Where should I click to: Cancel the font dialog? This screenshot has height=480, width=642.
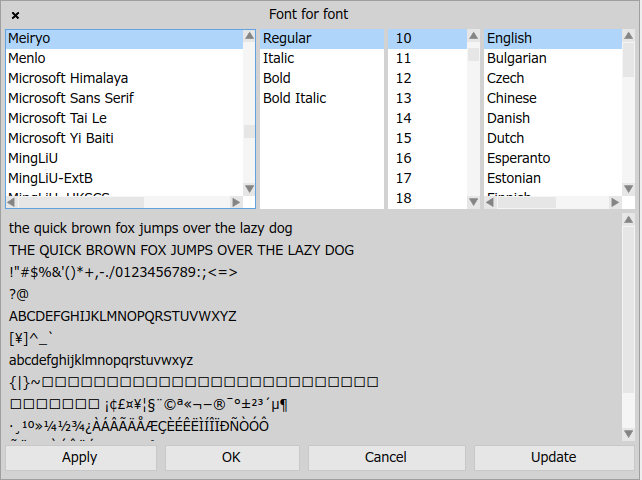387,457
